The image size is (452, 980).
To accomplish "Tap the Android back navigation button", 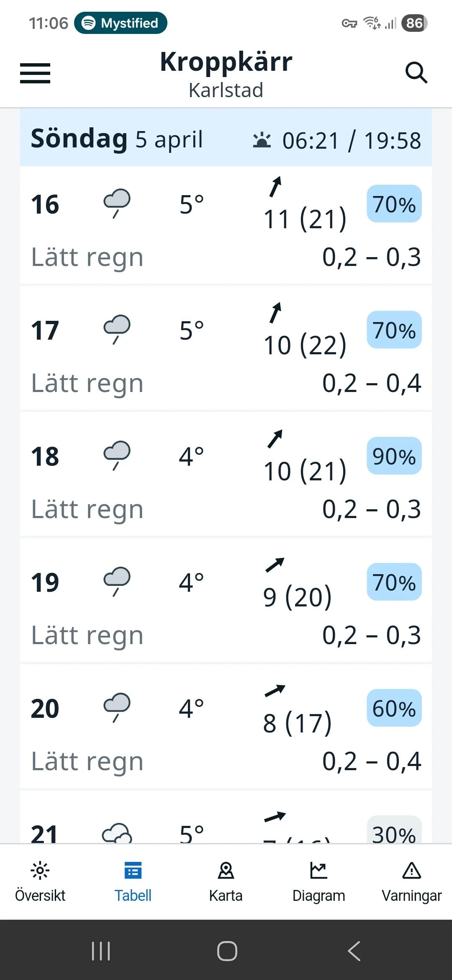I will pos(354,951).
